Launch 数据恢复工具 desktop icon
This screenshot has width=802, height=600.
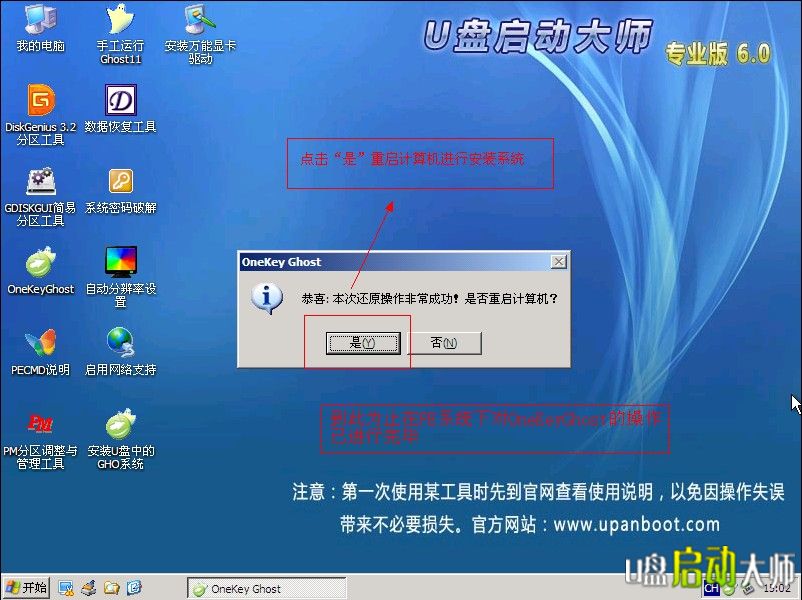click(120, 108)
